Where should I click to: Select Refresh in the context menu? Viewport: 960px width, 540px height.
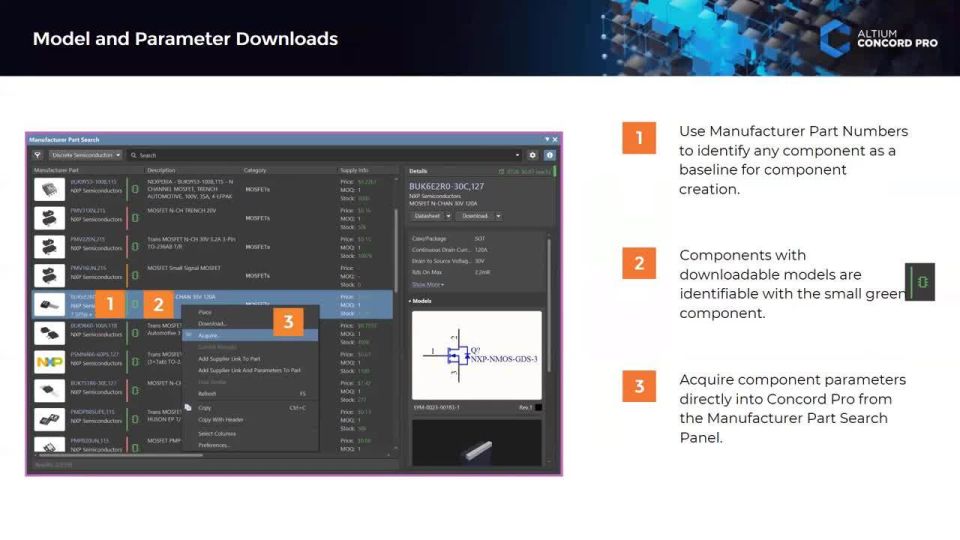207,394
